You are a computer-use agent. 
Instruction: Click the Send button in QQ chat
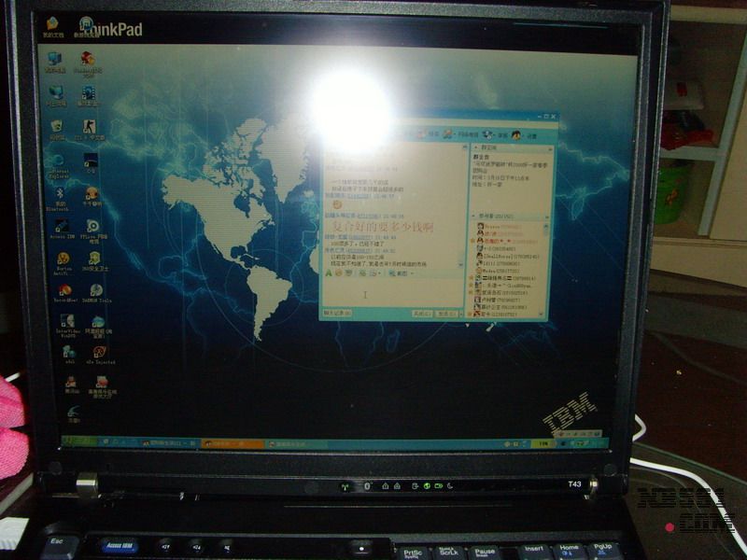[x=444, y=314]
